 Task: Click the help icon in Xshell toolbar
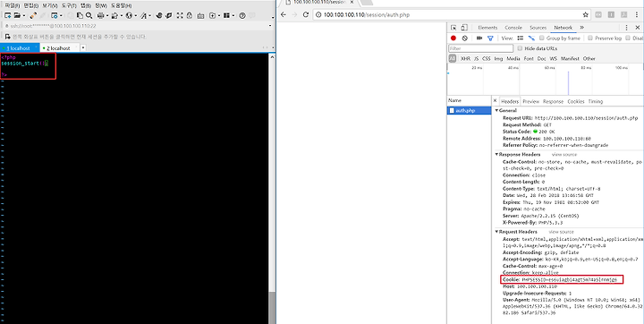pyautogui.click(x=242, y=15)
